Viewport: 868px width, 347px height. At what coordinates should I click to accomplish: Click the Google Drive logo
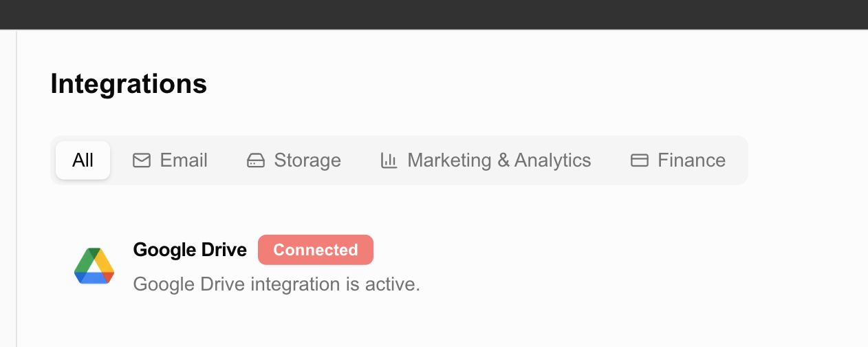tap(94, 266)
